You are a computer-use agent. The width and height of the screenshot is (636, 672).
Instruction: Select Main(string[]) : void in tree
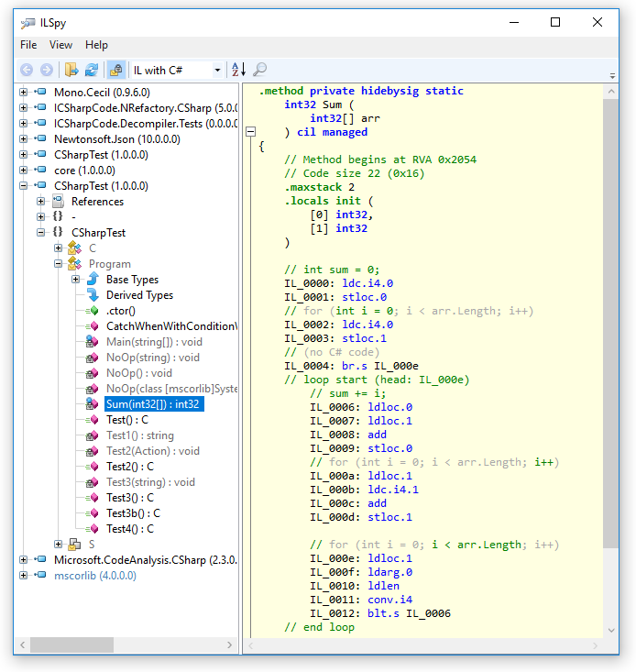click(x=154, y=342)
